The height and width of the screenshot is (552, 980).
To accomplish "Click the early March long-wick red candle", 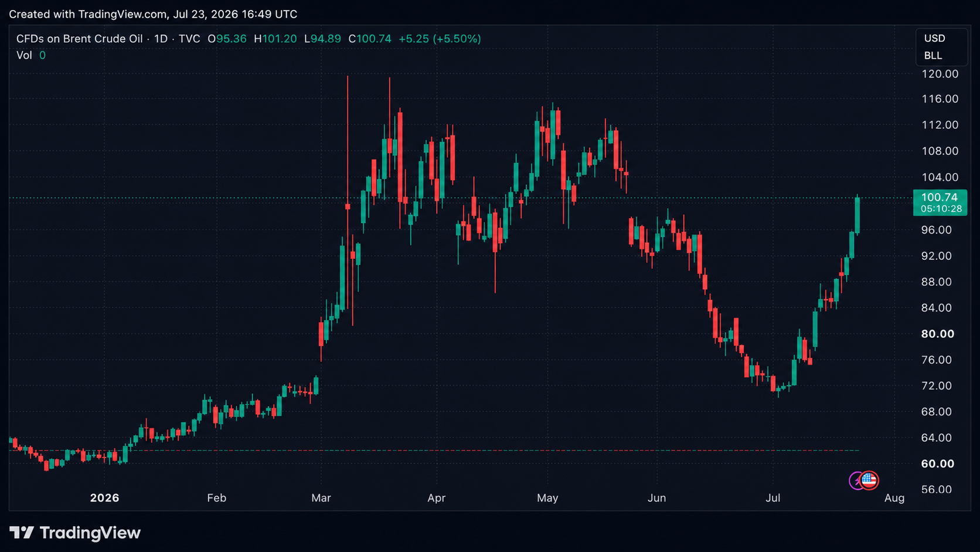I will coord(348,192).
